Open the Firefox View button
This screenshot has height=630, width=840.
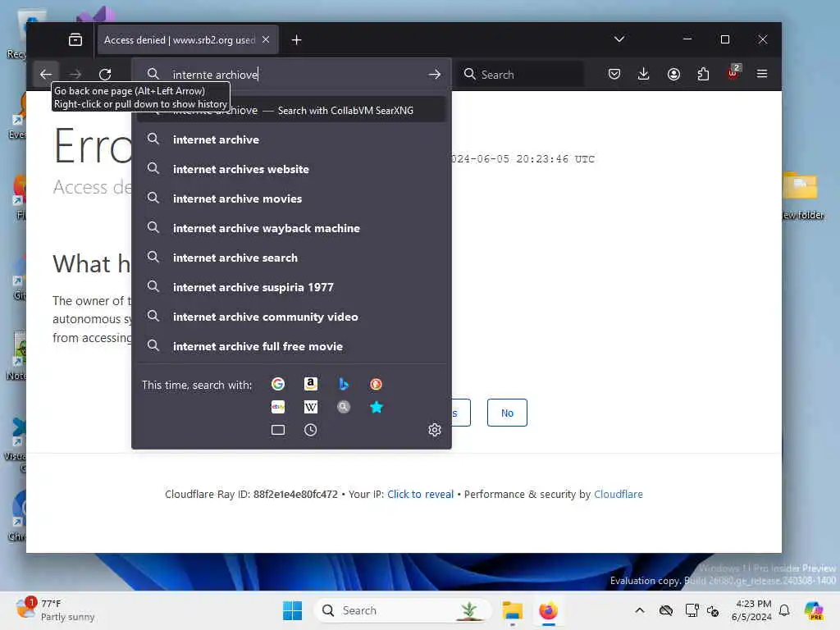[x=75, y=39]
